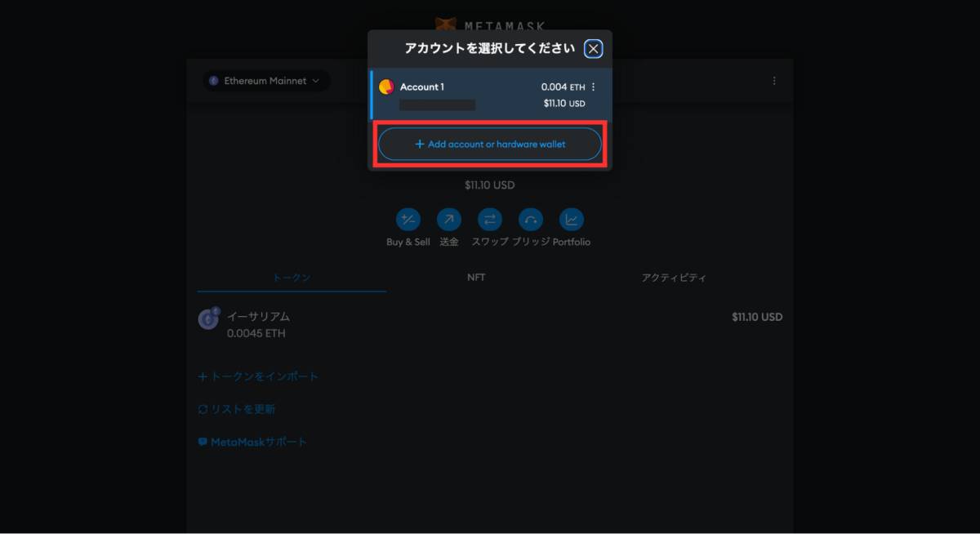Switch to the NFT tab
Image resolution: width=980 pixels, height=534 pixels.
point(476,277)
